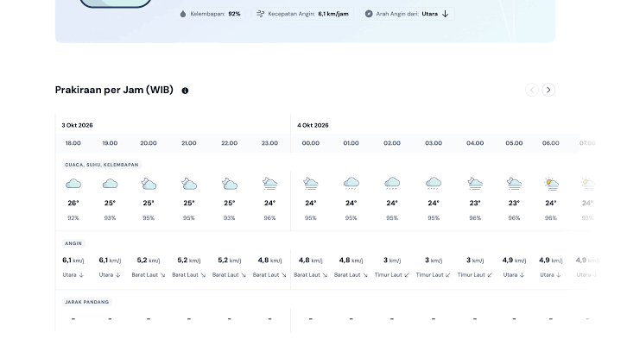The image size is (627, 364).
Task: Click the wind icon near Kecepatan Angin
Action: 260,14
